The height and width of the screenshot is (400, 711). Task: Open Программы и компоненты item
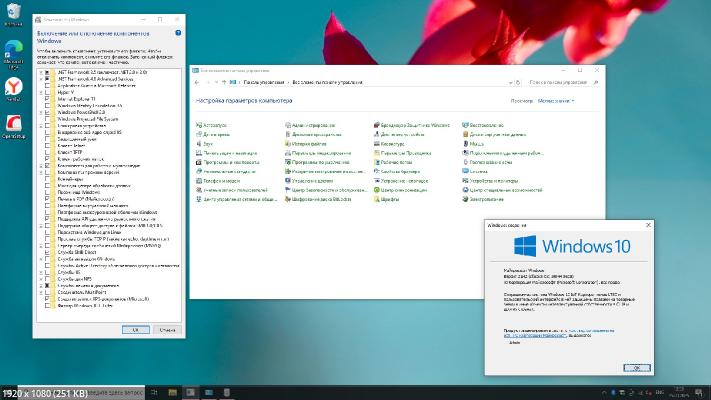pos(228,162)
